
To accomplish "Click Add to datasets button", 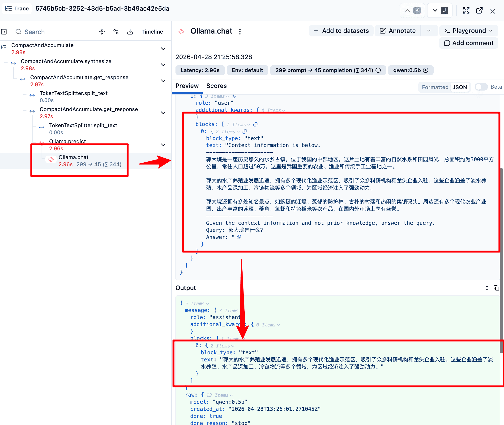I will [341, 30].
